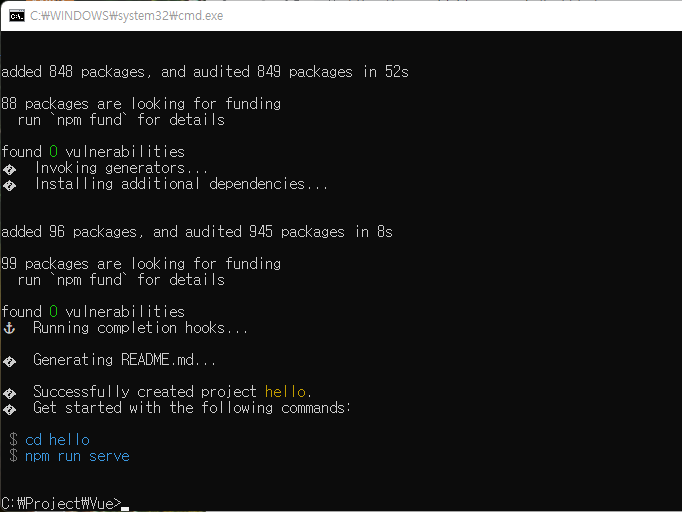
Task: Click the blue cd hello command
Action: [57, 440]
